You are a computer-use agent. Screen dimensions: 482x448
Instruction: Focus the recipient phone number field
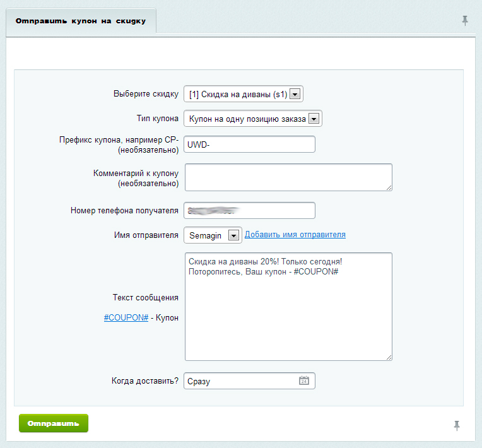pos(249,211)
